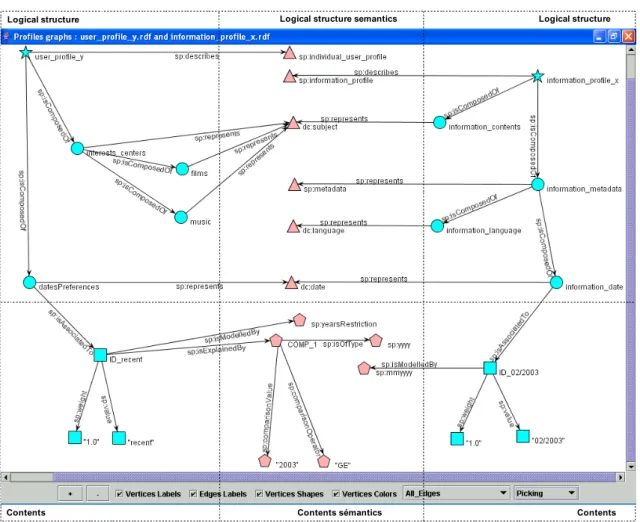Click the window icon in title bar
Image resolution: width=640 pixels, height=522 pixels.
pyautogui.click(x=7, y=37)
